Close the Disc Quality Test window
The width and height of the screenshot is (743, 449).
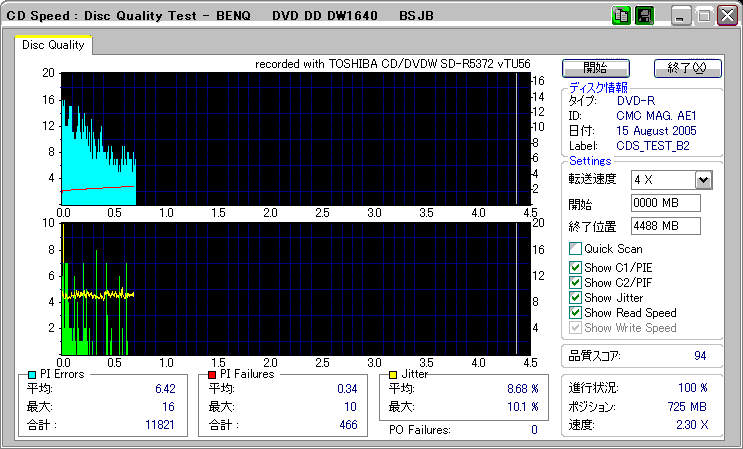(x=727, y=16)
